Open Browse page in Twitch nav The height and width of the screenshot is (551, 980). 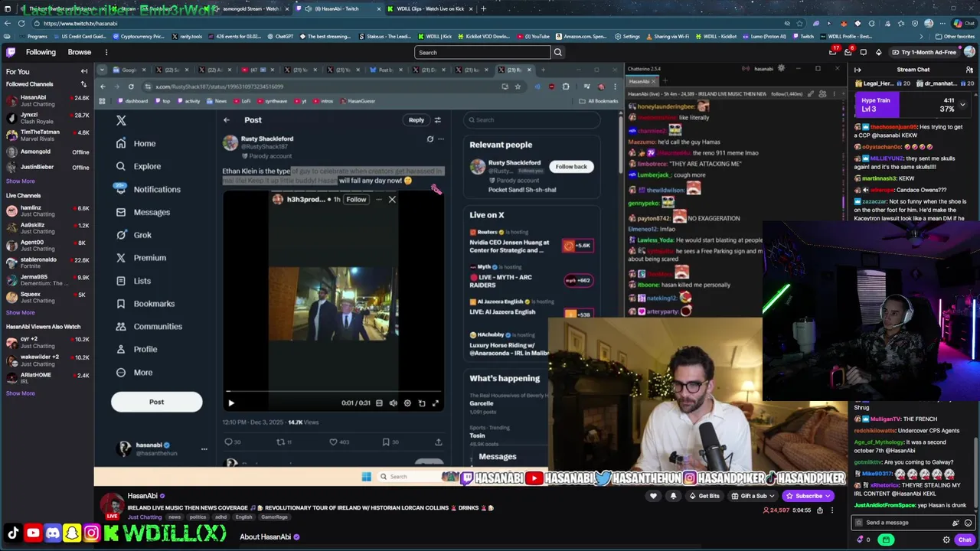[80, 52]
